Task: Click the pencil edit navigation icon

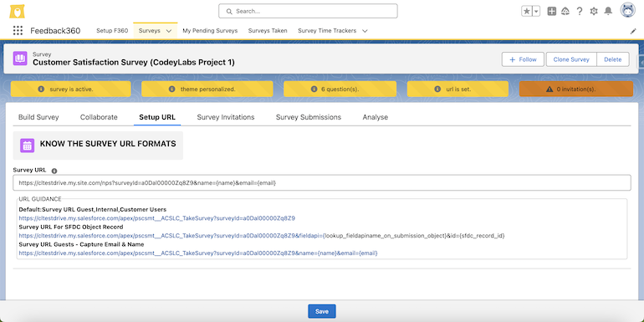Action: tap(633, 31)
